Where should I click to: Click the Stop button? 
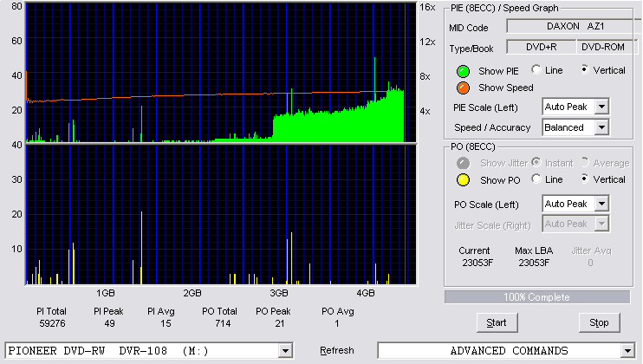tap(599, 323)
